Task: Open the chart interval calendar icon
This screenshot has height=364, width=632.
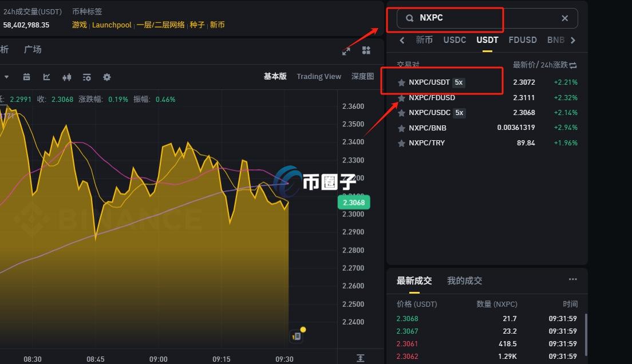Action: [26, 77]
